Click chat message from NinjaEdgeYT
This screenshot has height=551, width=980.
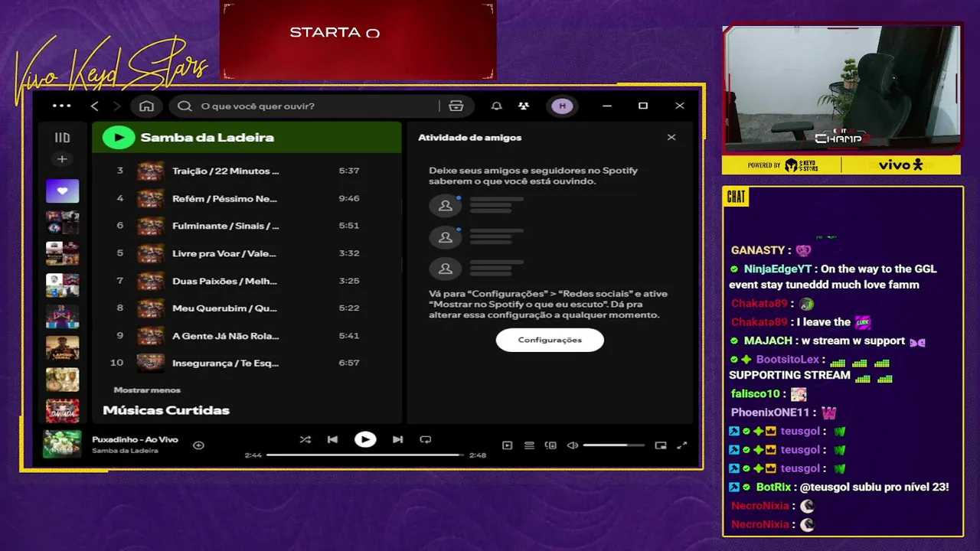pos(833,277)
